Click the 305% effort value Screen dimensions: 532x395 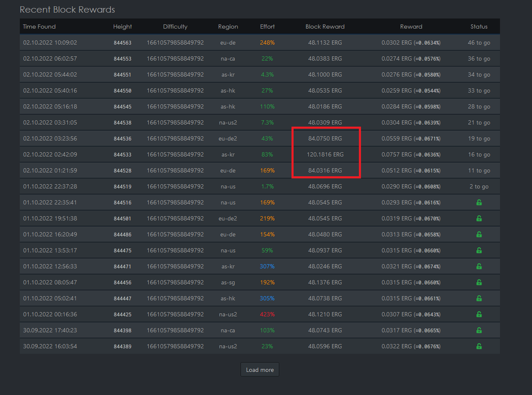267,298
